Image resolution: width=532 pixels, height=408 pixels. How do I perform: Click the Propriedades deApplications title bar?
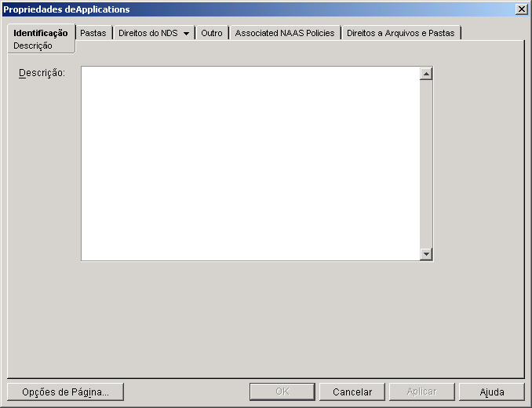[258, 9]
